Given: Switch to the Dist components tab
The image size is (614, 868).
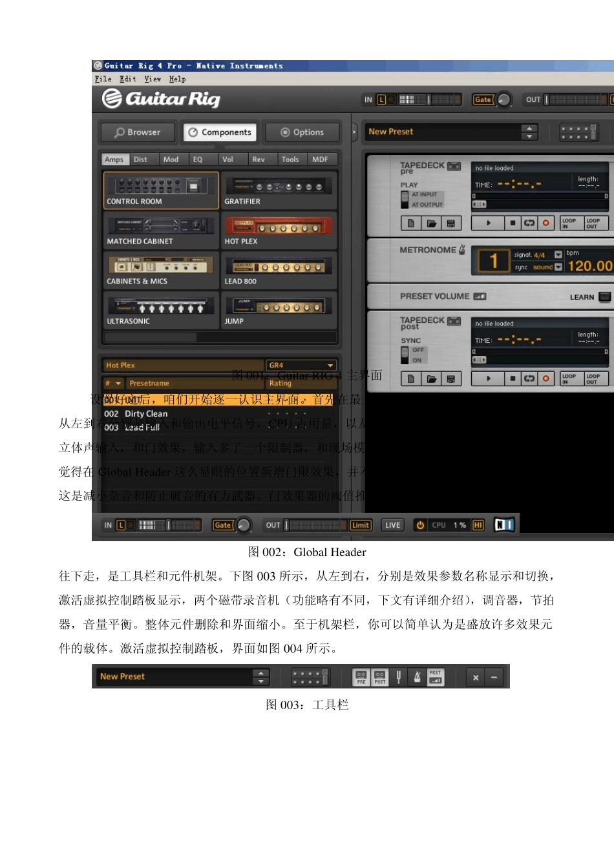Looking at the screenshot, I should (x=140, y=160).
